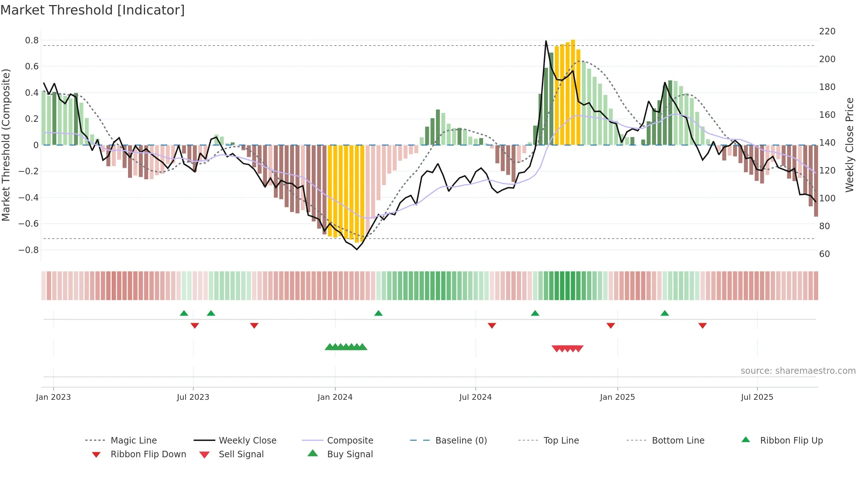Click the ribbon flip down marker after Jul 2024
Image resolution: width=868 pixels, height=488 pixels.
coord(492,326)
